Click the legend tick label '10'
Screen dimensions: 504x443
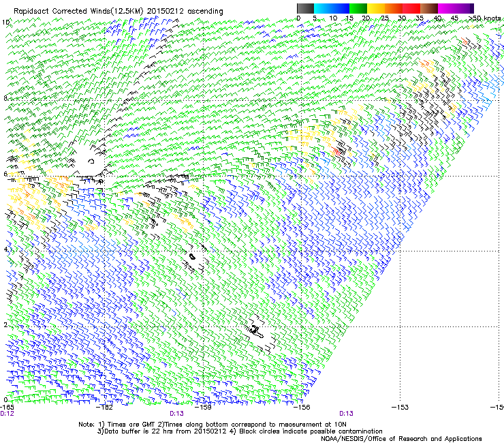pyautogui.click(x=333, y=18)
